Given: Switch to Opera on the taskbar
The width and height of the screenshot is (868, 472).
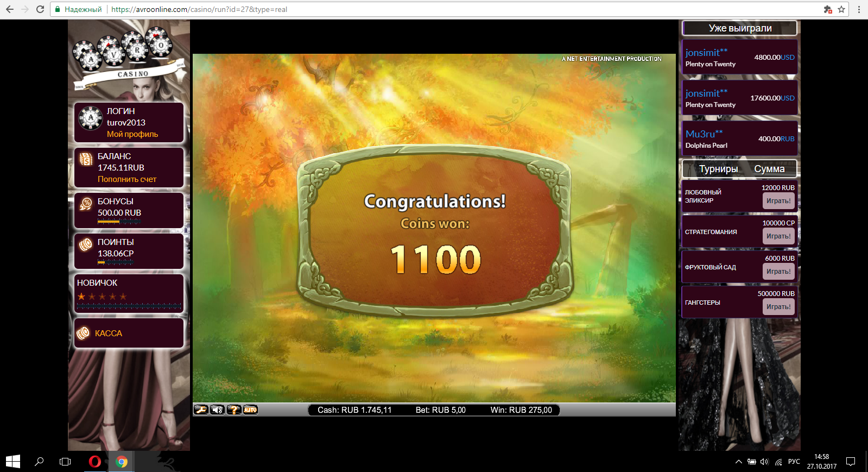Looking at the screenshot, I should click(94, 462).
